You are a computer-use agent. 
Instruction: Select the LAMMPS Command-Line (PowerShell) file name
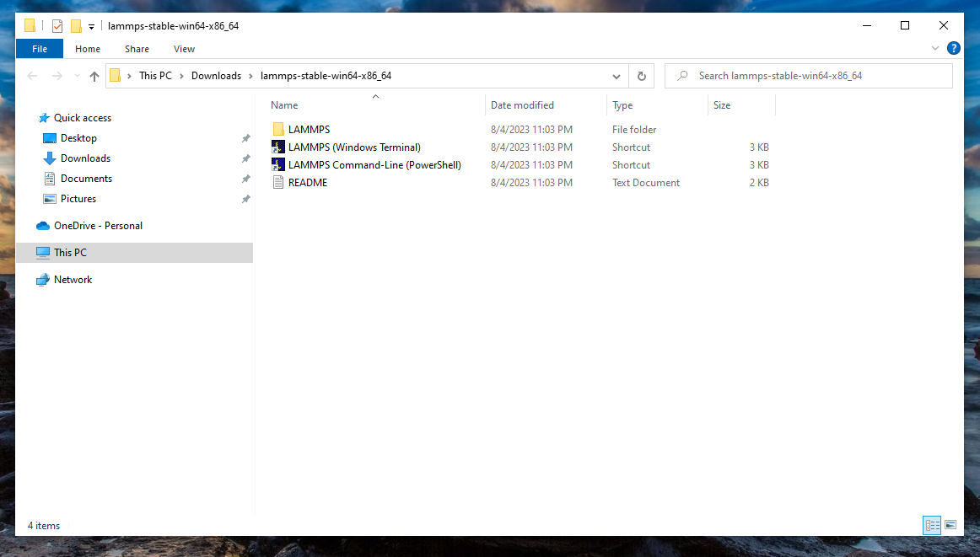coord(374,165)
